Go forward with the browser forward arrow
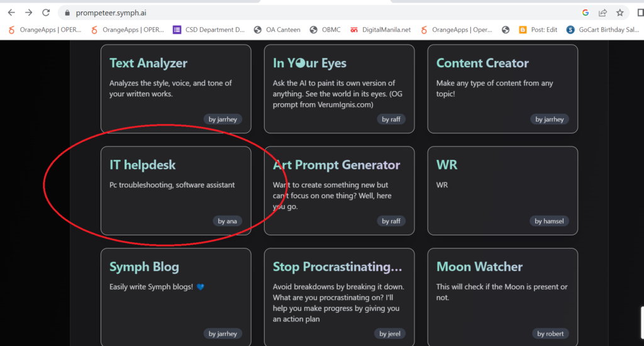The image size is (644, 346). 28,13
